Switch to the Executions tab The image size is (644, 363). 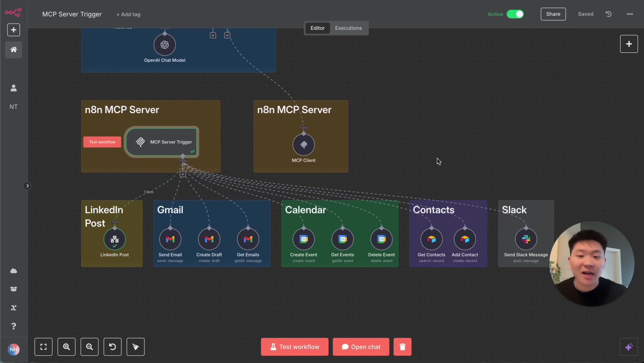tap(348, 28)
